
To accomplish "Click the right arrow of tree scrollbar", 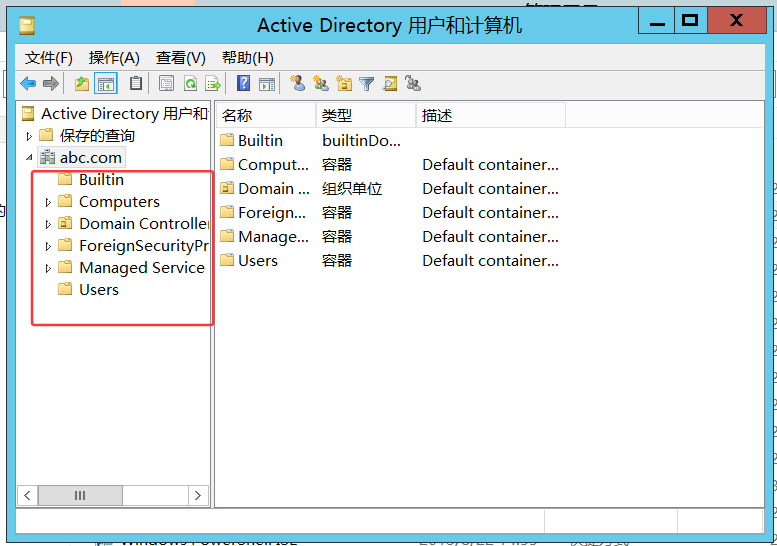I will click(198, 495).
